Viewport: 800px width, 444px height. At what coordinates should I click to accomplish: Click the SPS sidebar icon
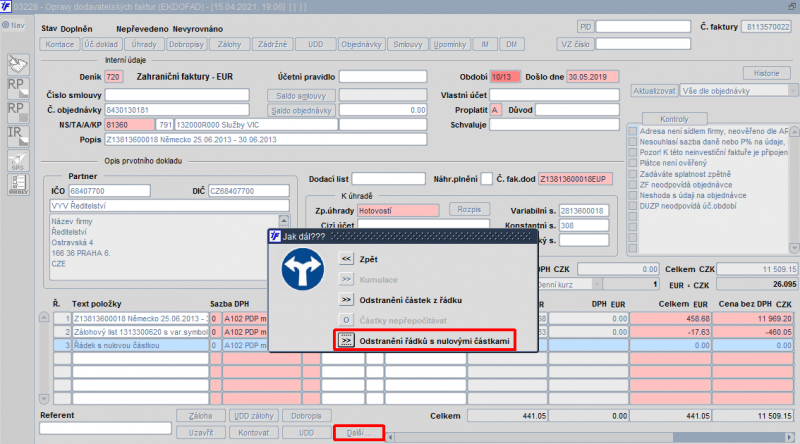pyautogui.click(x=17, y=160)
